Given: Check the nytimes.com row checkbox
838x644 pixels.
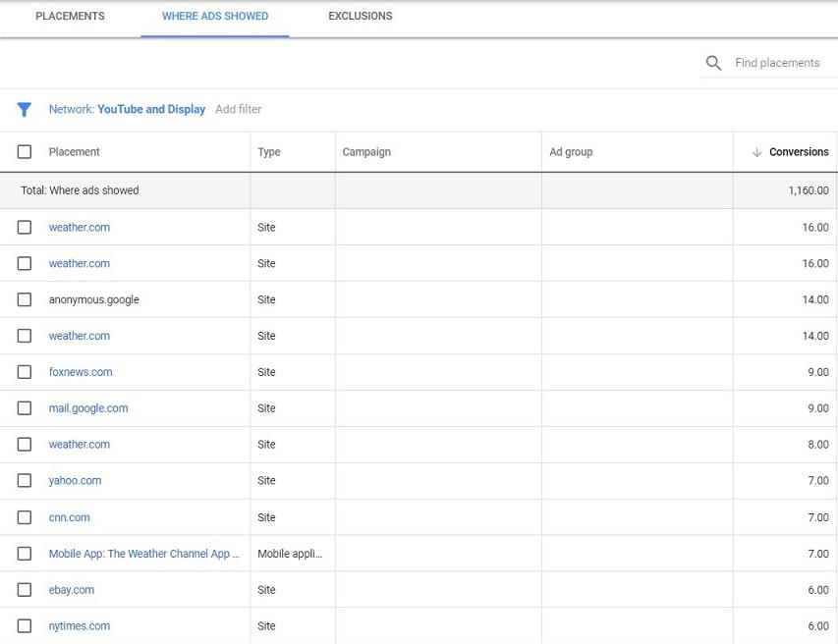Looking at the screenshot, I should pyautogui.click(x=24, y=625).
